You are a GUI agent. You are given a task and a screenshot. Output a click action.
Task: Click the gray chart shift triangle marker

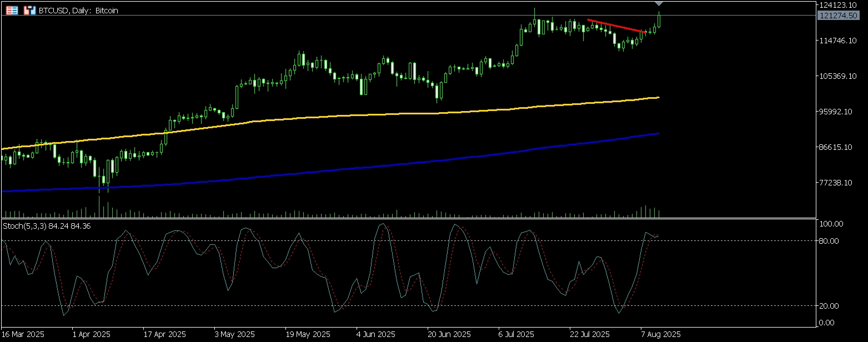[659, 4]
